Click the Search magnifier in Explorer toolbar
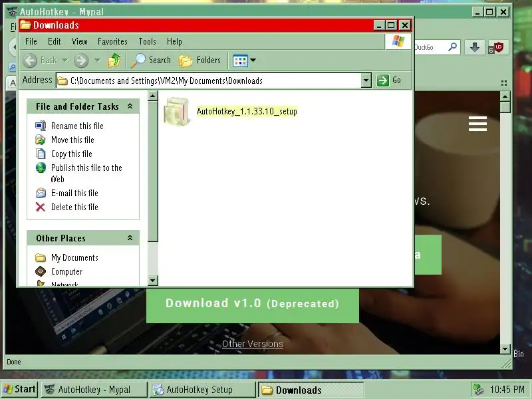Image resolution: width=532 pixels, height=399 pixels. pos(138,61)
